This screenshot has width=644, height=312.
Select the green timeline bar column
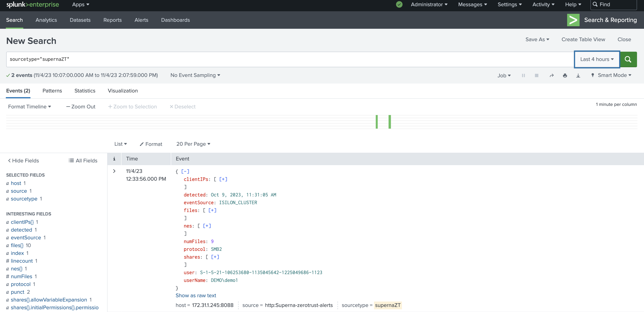(377, 122)
